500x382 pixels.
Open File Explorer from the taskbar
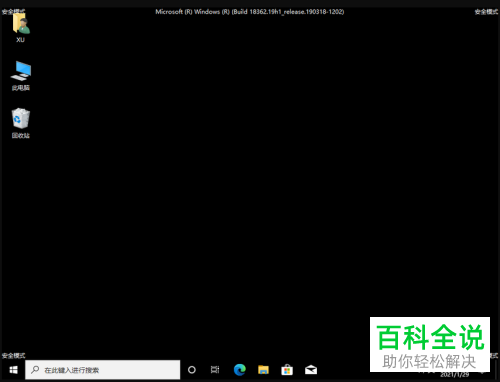[263, 370]
